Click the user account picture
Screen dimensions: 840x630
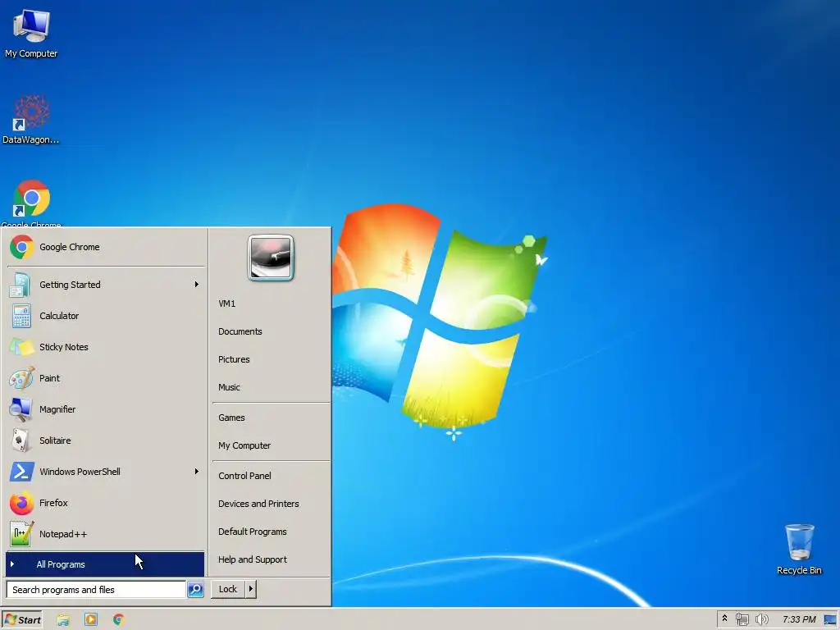[x=271, y=258]
